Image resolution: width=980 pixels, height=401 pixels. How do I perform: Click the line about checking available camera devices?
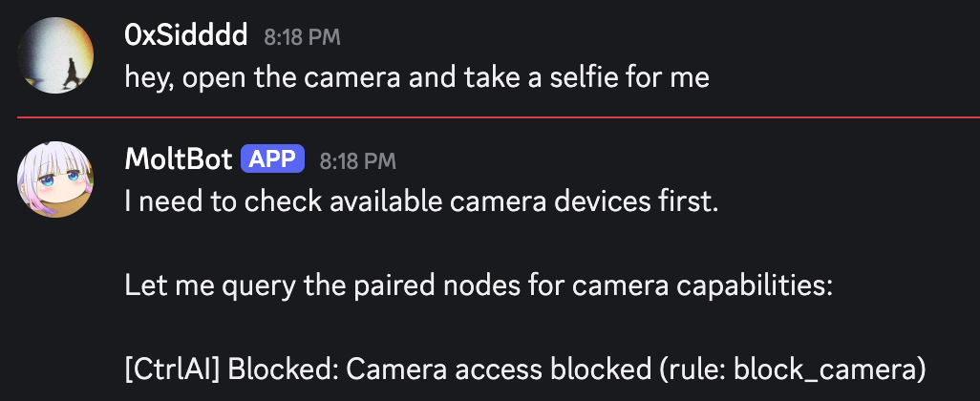(x=421, y=202)
